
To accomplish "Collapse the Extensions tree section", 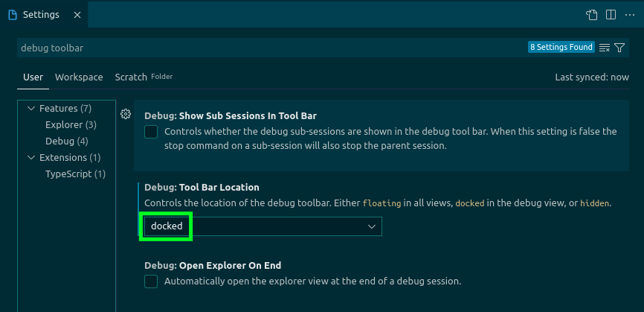I will tap(31, 158).
